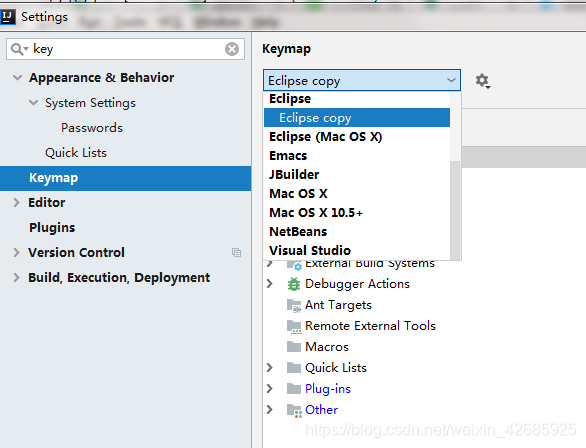The height and width of the screenshot is (448, 586).
Task: Select Debugger Actions row in keymap tree
Action: coord(357,284)
